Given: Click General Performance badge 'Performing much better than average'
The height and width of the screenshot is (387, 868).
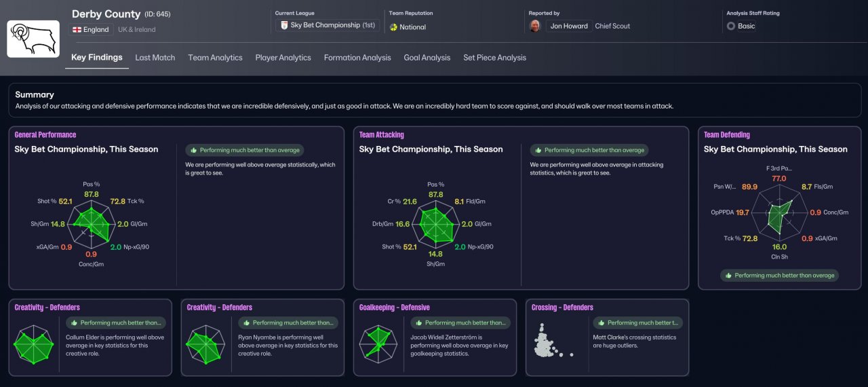Looking at the screenshot, I should tap(245, 150).
